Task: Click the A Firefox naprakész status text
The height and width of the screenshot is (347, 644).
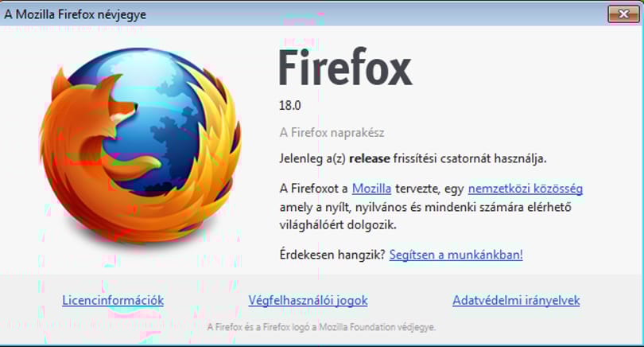Action: click(x=332, y=133)
